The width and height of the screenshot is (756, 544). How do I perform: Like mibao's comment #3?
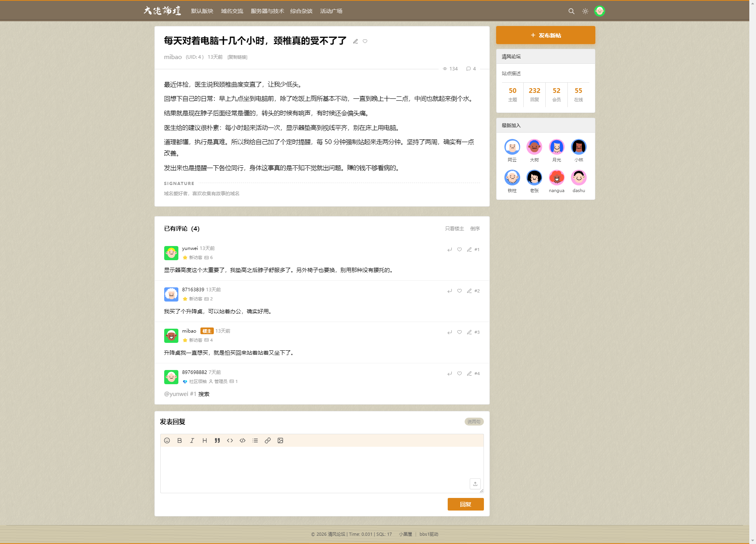460,332
